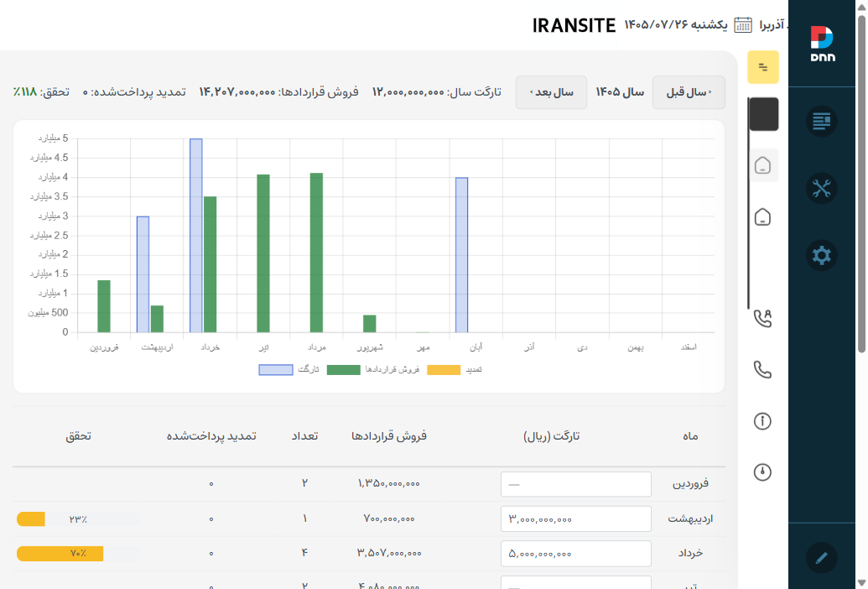Click the سال ۱۴۰۵ year label

point(620,92)
